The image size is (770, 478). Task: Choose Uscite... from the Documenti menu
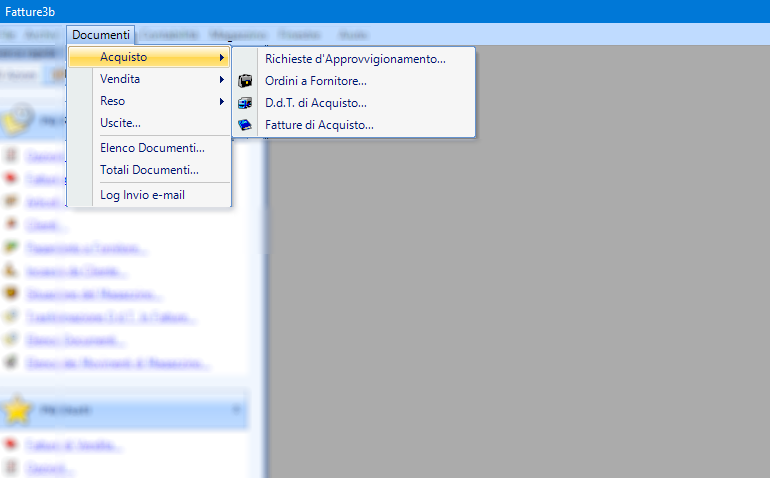120,123
